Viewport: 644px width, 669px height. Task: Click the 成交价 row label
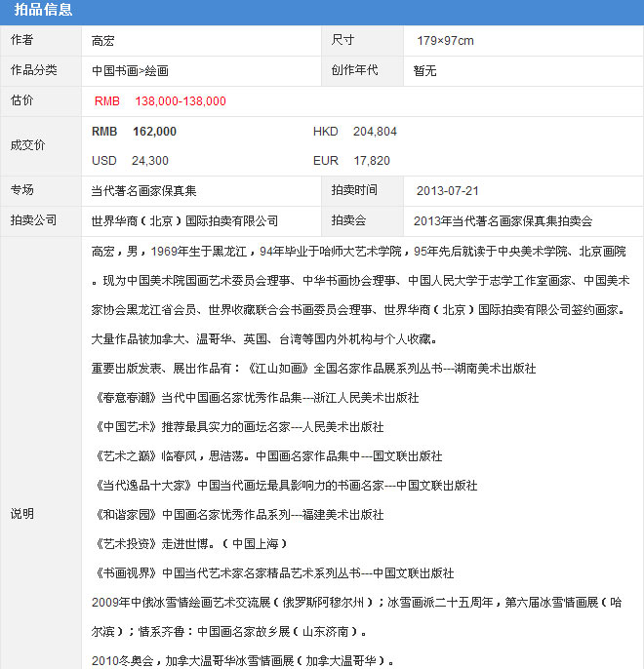[27, 145]
